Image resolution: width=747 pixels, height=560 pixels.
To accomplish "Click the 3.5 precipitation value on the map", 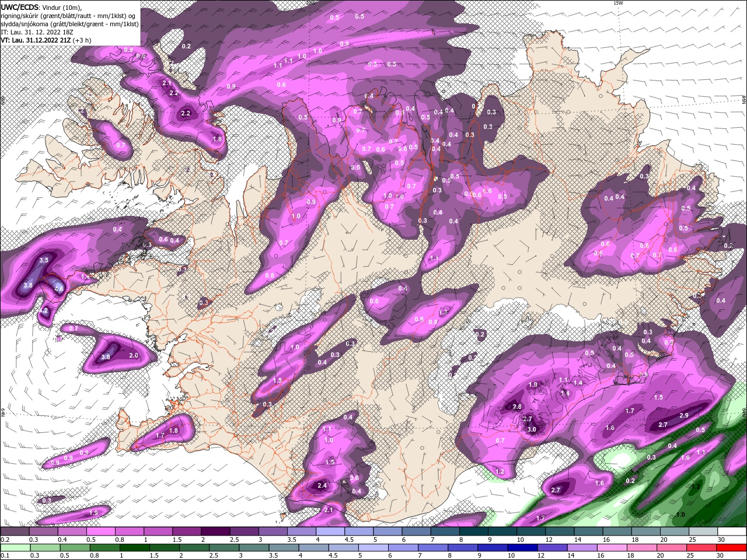I will (x=44, y=260).
